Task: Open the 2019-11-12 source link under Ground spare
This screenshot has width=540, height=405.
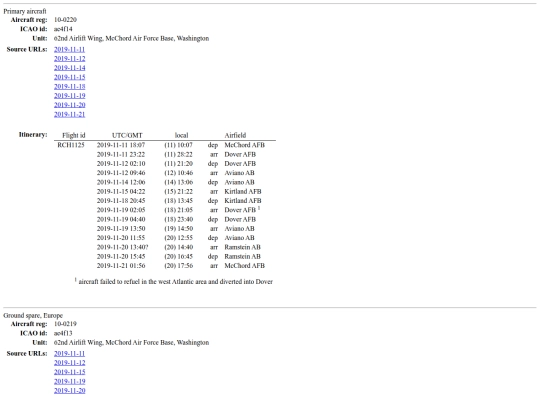Action: point(69,363)
